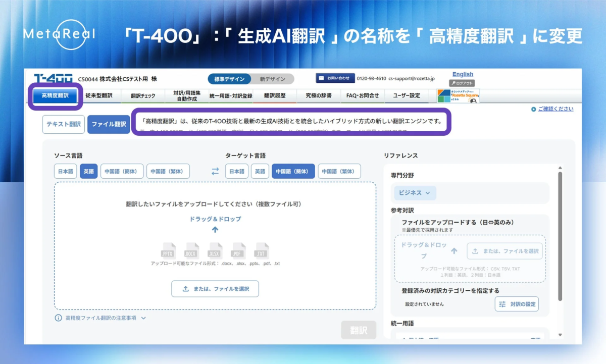Open the English language link
This screenshot has height=364, width=606.
462,74
